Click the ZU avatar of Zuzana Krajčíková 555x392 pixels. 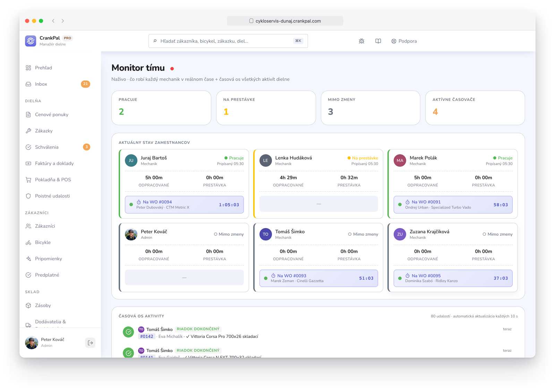tap(400, 234)
